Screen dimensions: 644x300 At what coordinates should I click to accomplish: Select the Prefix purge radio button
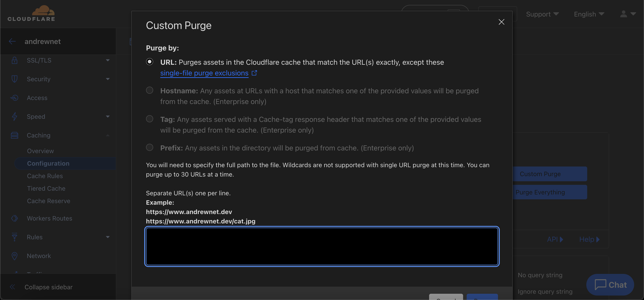pyautogui.click(x=150, y=148)
